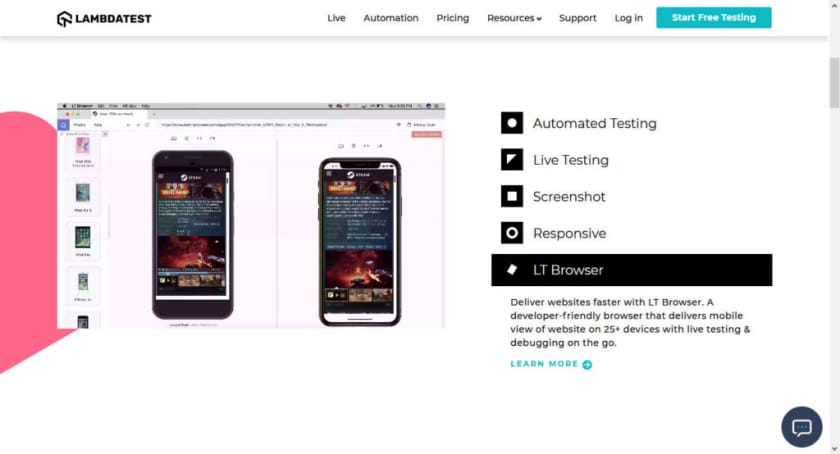The width and height of the screenshot is (840, 454).
Task: Go to Automation page
Action: pos(391,18)
